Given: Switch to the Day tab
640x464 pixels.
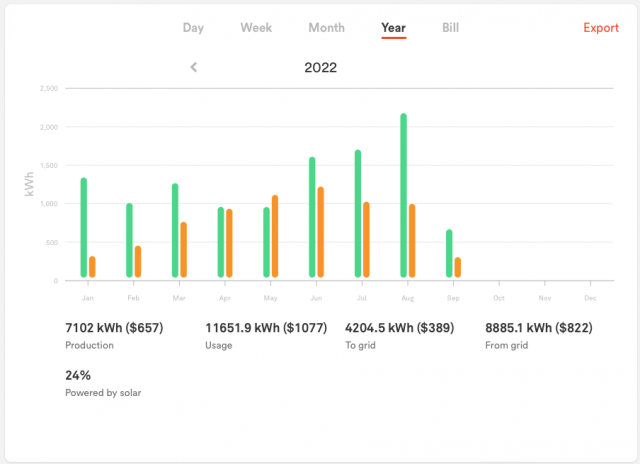Looking at the screenshot, I should [x=193, y=28].
